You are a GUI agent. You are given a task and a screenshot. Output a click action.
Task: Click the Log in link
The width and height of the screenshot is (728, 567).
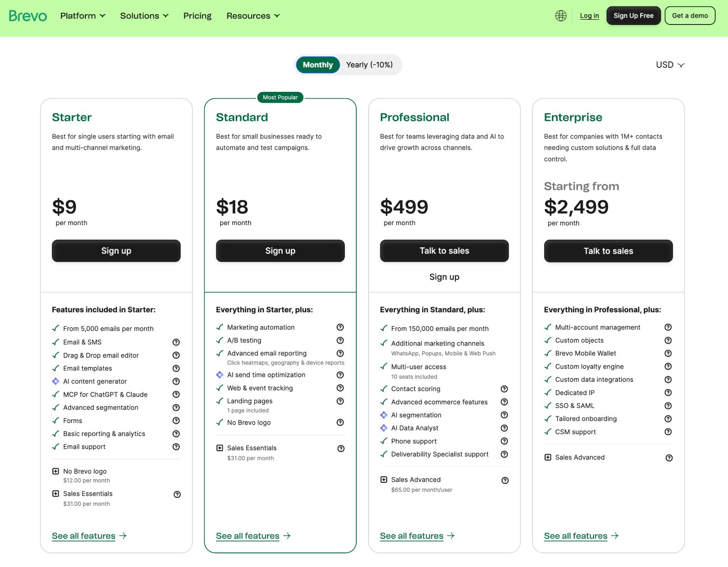pyautogui.click(x=589, y=16)
